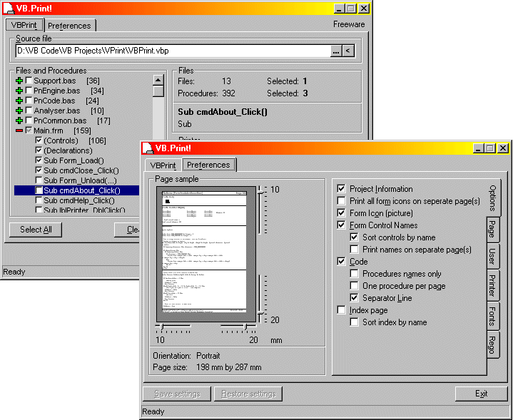This screenshot has width=513, height=420.
Task: Check Sub Form_Unload(...) checkbox
Action: tap(39, 180)
